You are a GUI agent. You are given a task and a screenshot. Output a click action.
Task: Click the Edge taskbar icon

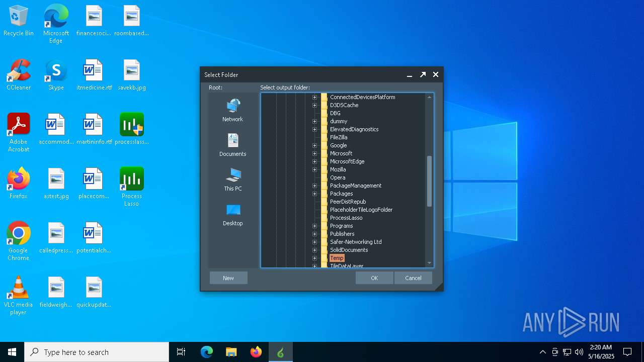click(207, 352)
